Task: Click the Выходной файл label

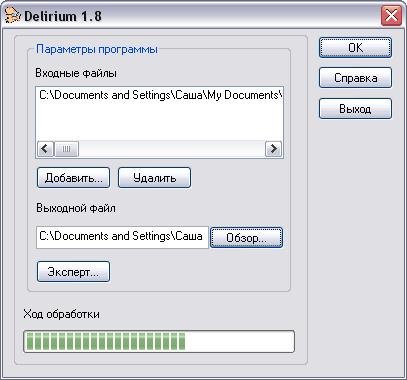Action: 76,208
